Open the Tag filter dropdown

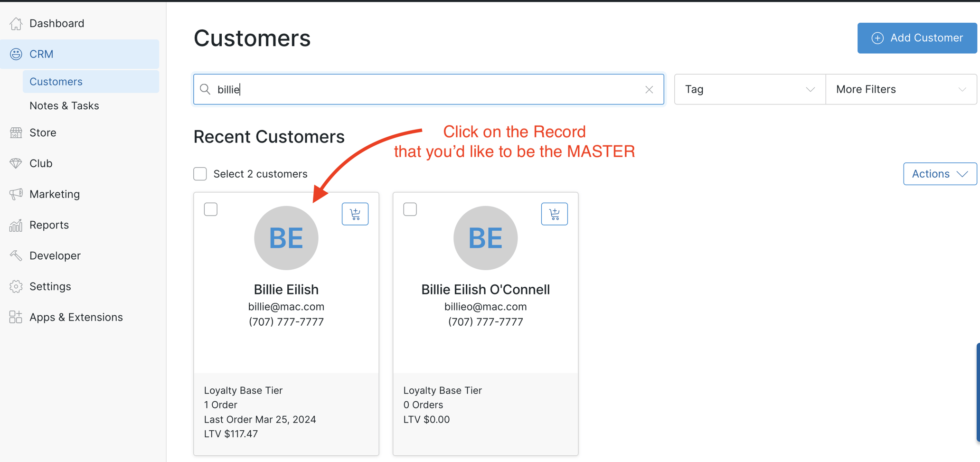pos(749,89)
